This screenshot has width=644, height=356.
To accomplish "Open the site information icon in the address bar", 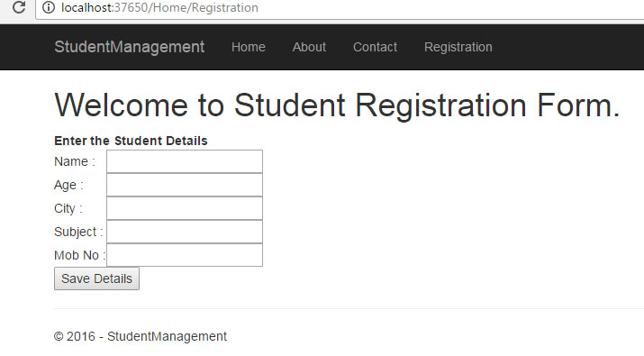I will [49, 7].
